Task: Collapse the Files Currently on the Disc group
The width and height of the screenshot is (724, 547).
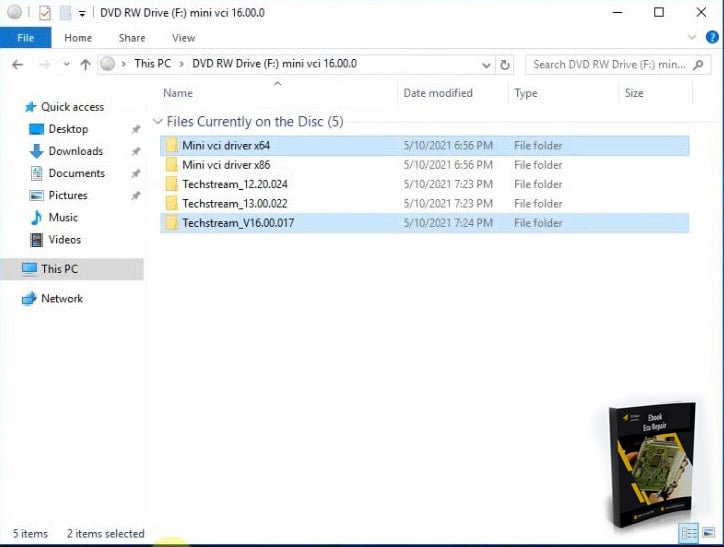Action: (158, 122)
